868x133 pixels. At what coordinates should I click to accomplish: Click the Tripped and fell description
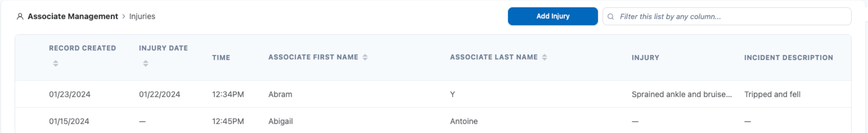click(x=772, y=94)
